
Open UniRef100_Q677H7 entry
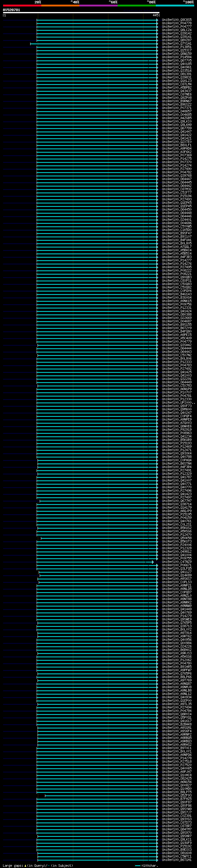point(177,501)
